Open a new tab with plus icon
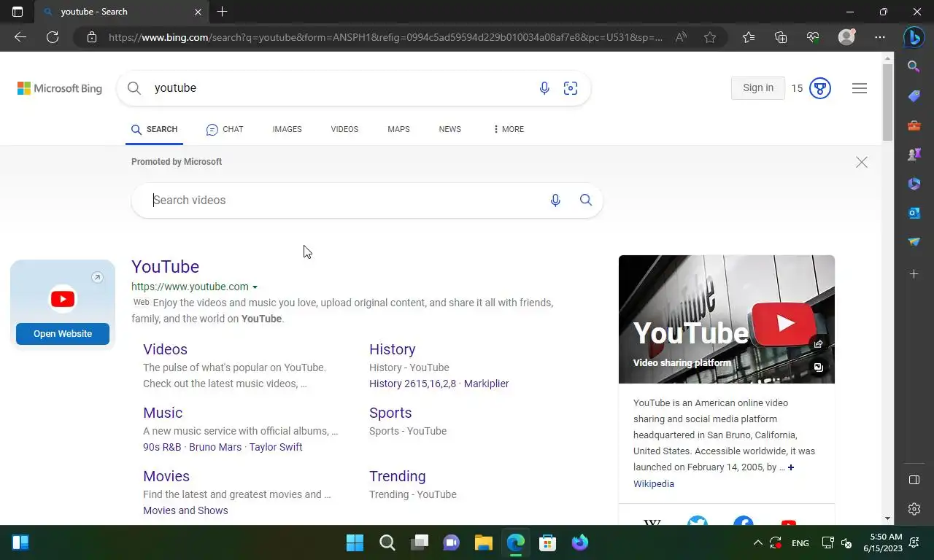Viewport: 934px width, 560px height. pos(223,12)
